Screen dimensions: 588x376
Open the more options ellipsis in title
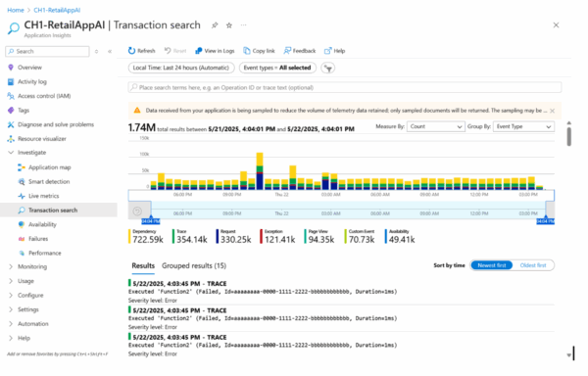click(244, 25)
